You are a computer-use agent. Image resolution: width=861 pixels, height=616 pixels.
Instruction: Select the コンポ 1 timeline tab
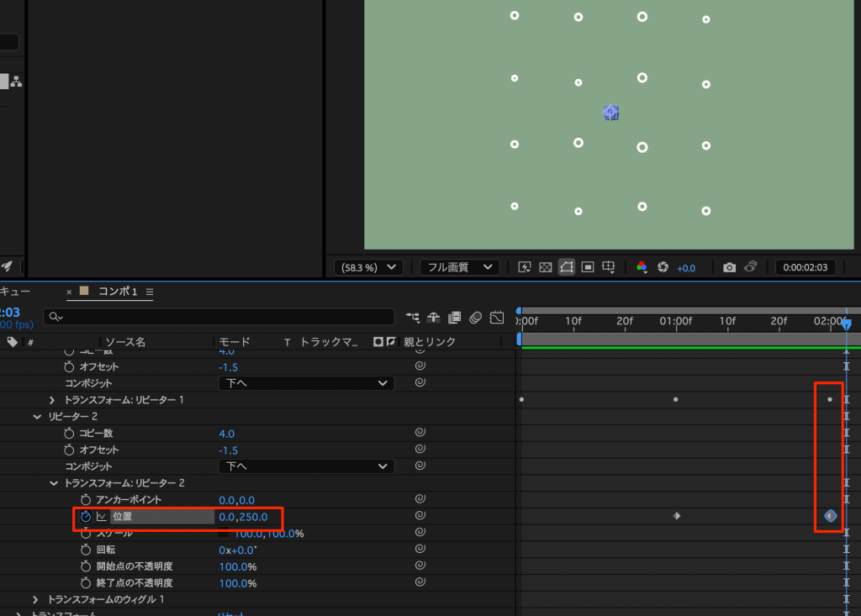point(117,292)
